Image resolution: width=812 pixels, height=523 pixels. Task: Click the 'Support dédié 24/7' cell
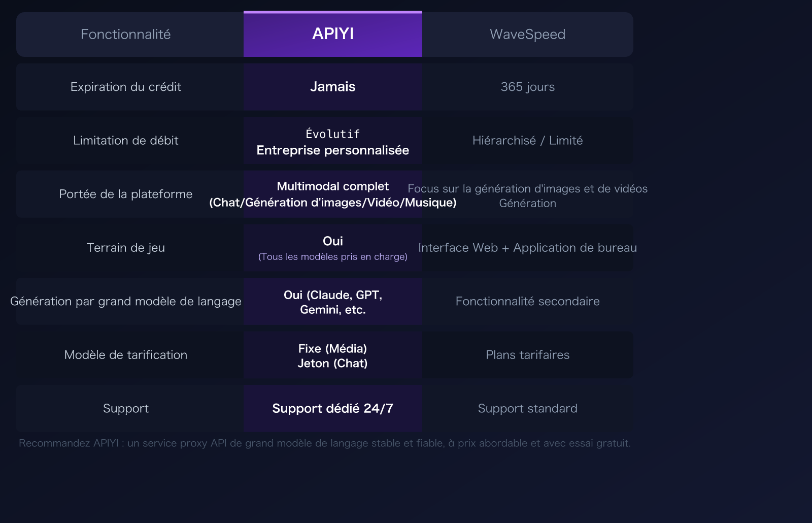click(x=332, y=408)
